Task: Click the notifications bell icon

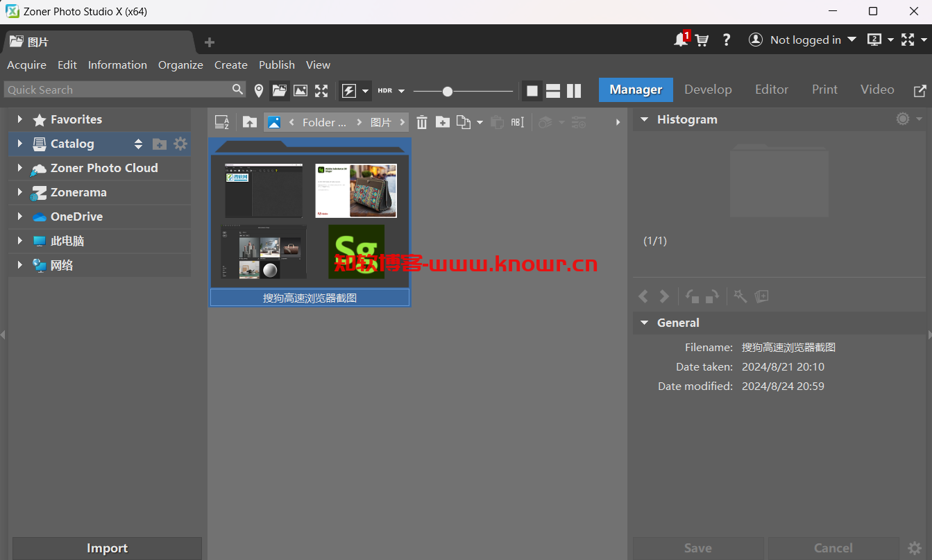Action: [x=681, y=40]
